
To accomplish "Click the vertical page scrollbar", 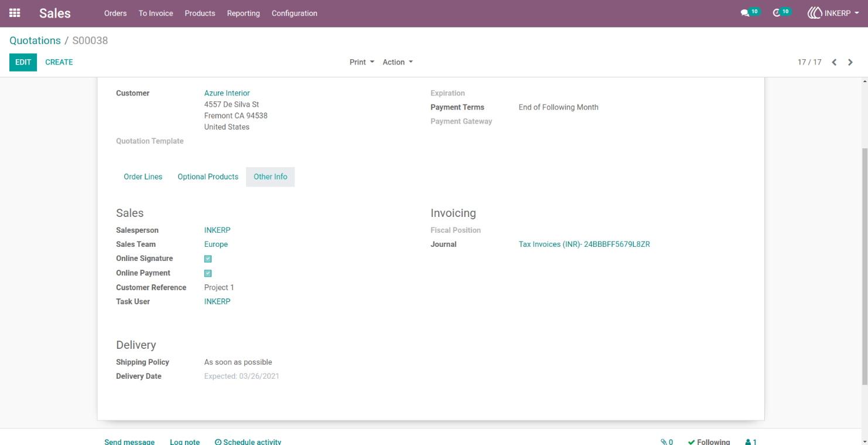I will [x=864, y=267].
